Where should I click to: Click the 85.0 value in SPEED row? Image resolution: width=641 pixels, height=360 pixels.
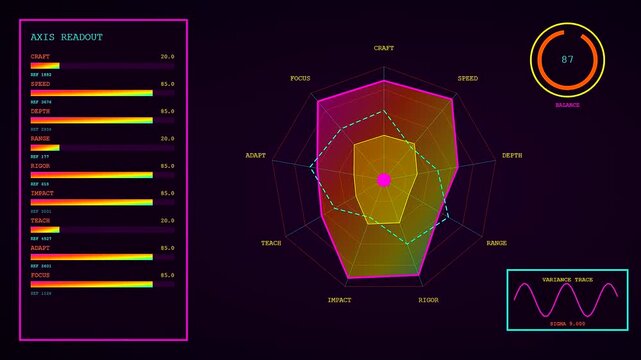167,84
